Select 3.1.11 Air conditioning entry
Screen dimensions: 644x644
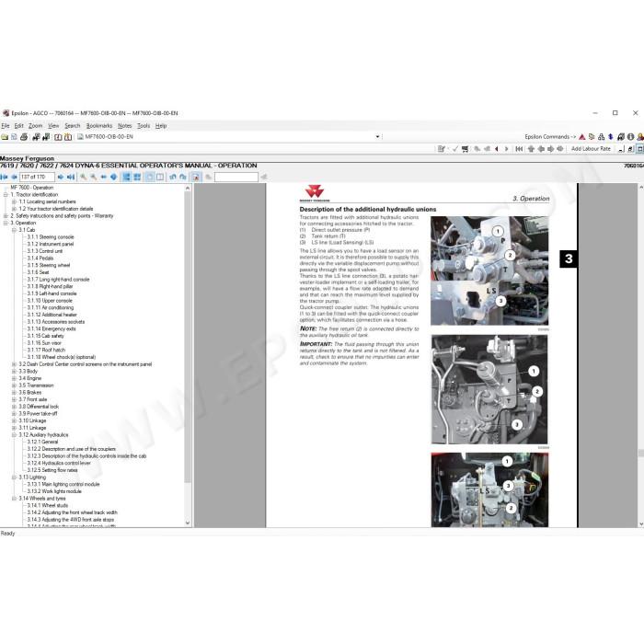51,307
